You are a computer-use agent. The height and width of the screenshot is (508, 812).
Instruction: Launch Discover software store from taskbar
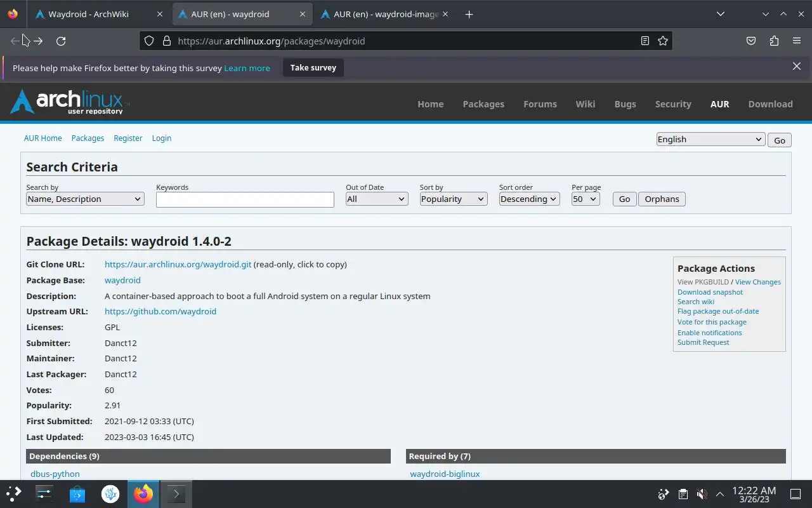pyautogui.click(x=77, y=493)
